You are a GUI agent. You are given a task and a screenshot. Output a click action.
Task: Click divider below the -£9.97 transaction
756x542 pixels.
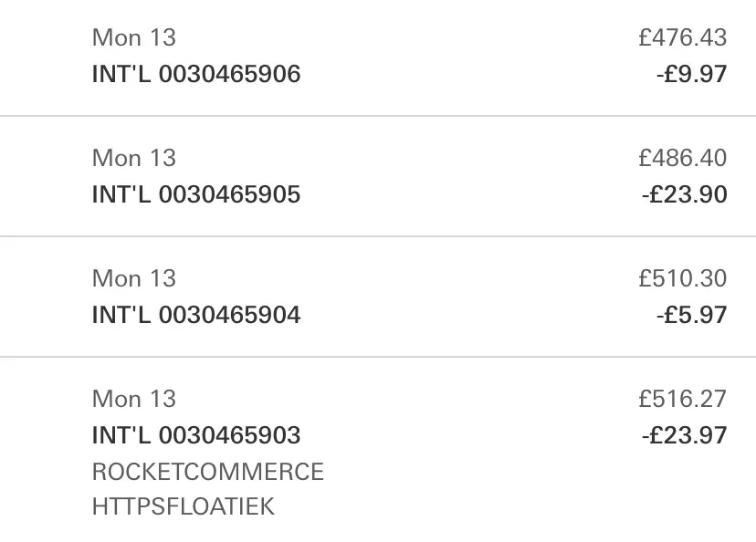378,116
